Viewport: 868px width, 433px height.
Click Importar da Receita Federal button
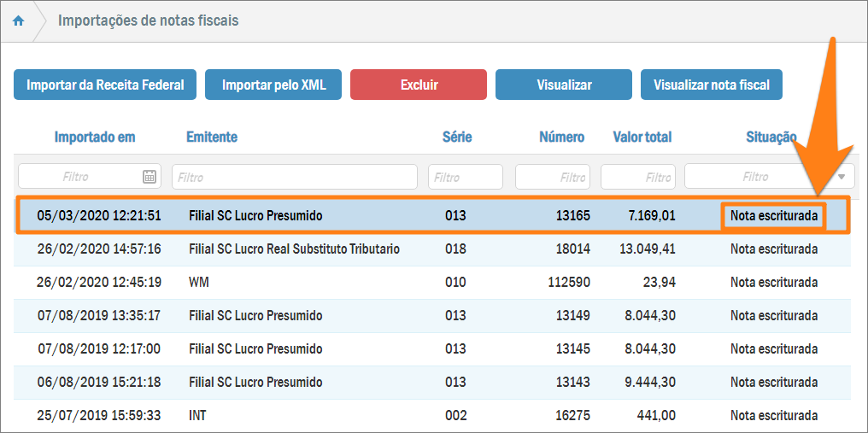105,85
